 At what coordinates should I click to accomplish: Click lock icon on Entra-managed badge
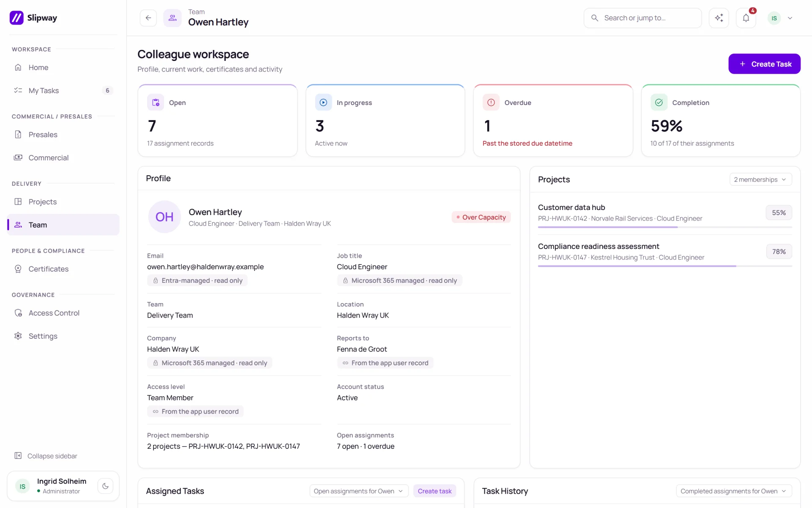156,281
